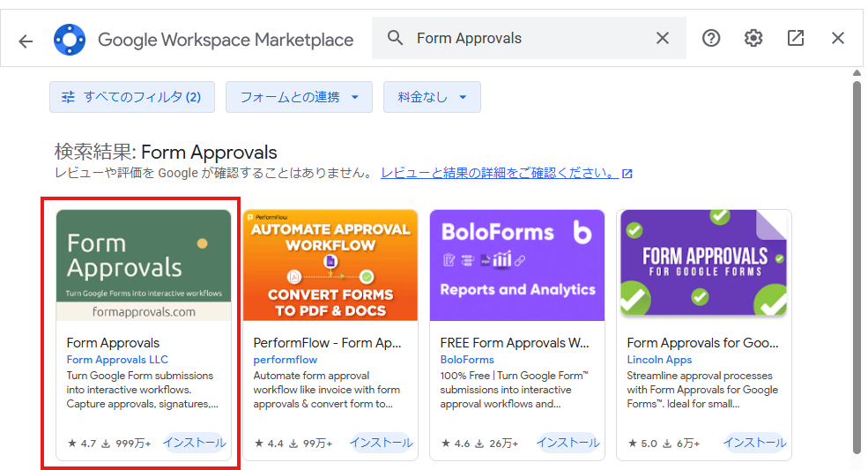
Task: Click the vertical scrollbar thumb
Action: tap(857, 269)
